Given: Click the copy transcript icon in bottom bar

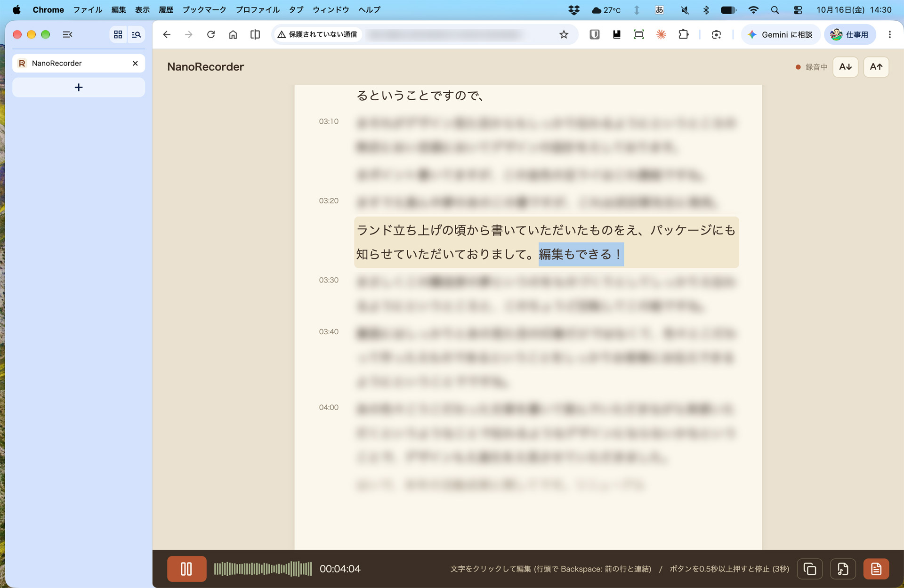Looking at the screenshot, I should 810,569.
